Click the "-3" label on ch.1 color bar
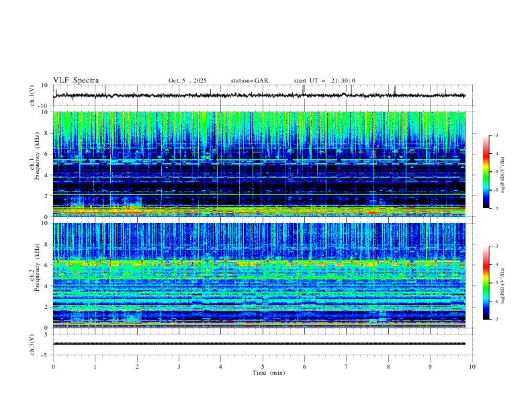Screen dimensions: 532x411 tap(495, 135)
